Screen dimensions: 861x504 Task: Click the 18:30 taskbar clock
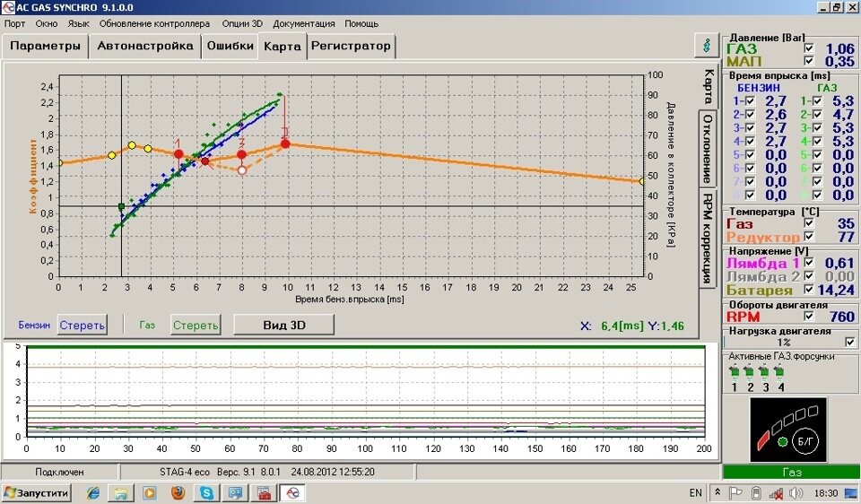[x=826, y=493]
